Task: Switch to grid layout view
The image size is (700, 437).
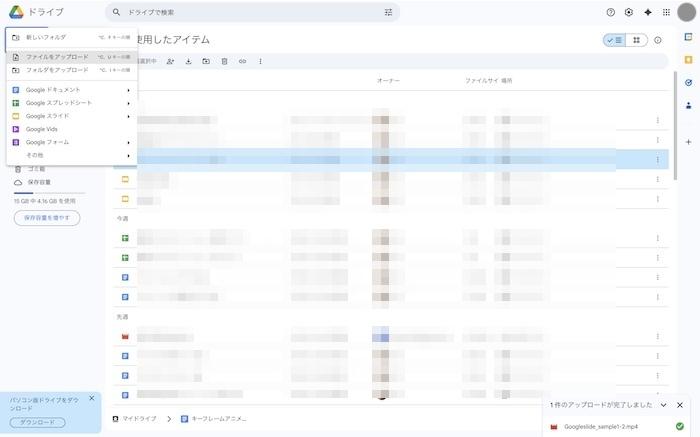Action: coord(637,40)
